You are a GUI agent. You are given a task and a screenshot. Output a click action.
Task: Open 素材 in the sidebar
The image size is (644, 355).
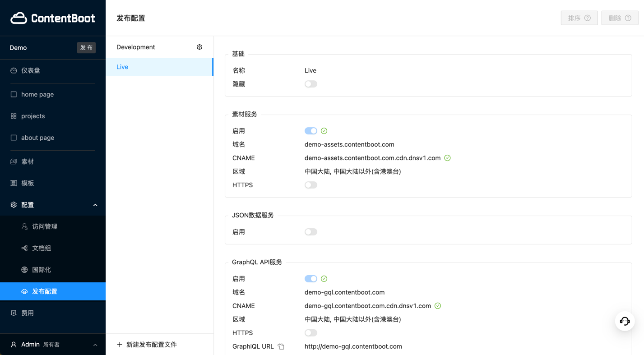(53, 161)
